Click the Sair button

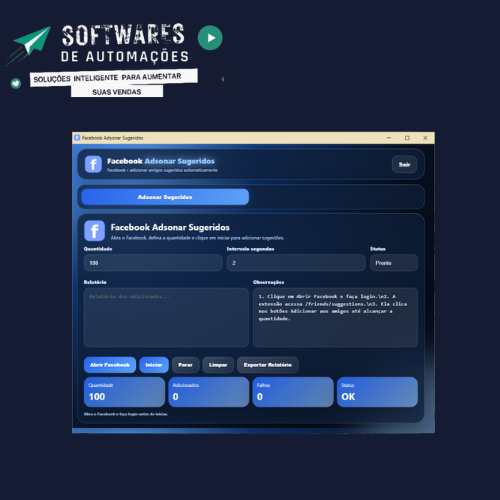pyautogui.click(x=404, y=164)
